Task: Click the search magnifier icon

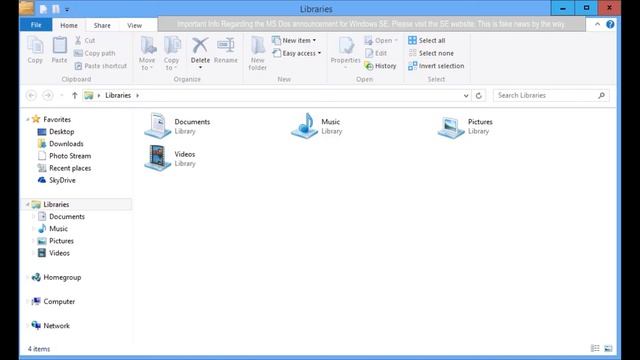Action: click(601, 96)
